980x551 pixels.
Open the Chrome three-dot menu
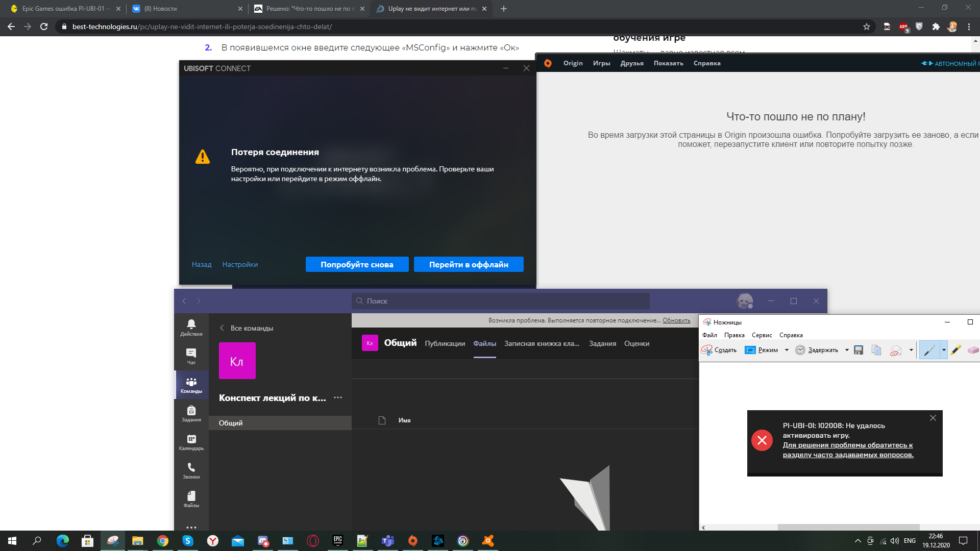pyautogui.click(x=969, y=27)
